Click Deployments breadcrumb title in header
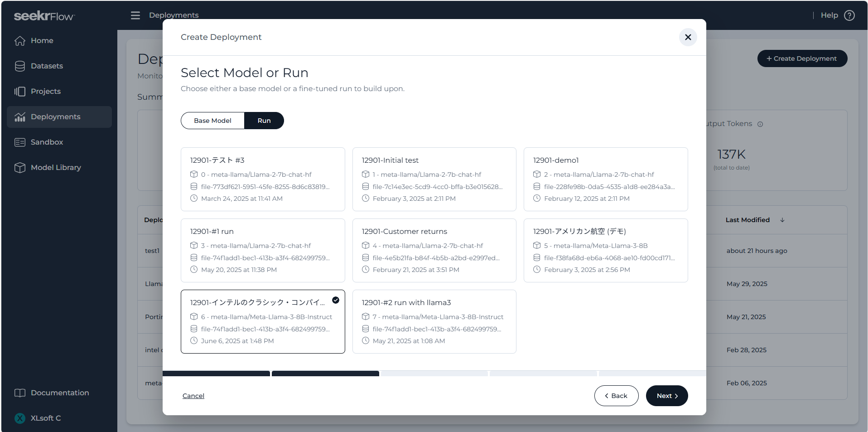 click(x=174, y=15)
